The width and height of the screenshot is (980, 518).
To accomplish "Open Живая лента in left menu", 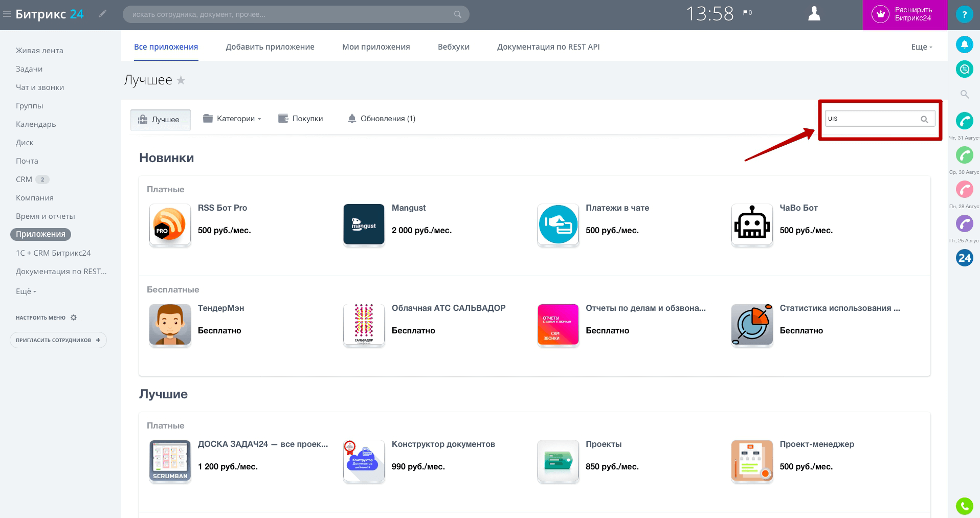I will (x=39, y=51).
